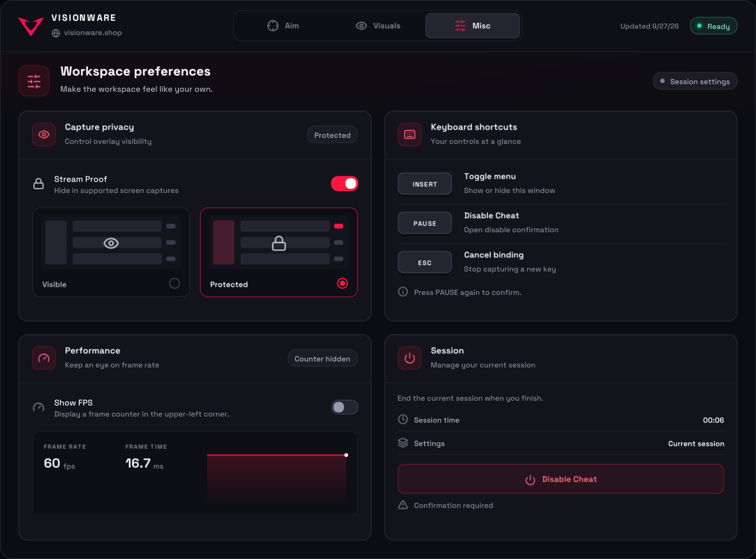Click the Workspace preferences sliders icon
Image resolution: width=756 pixels, height=559 pixels.
(x=34, y=81)
